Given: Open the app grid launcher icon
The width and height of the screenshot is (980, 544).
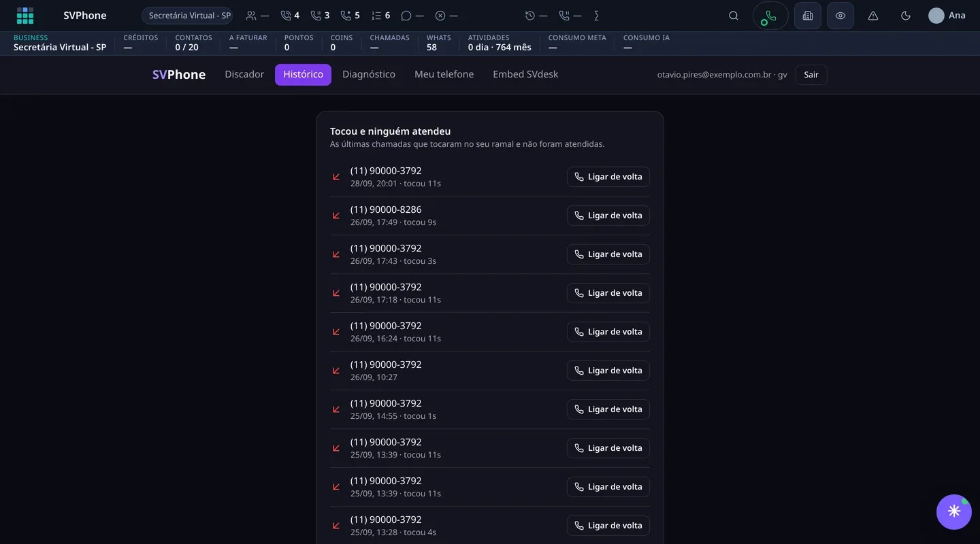Looking at the screenshot, I should click(25, 16).
